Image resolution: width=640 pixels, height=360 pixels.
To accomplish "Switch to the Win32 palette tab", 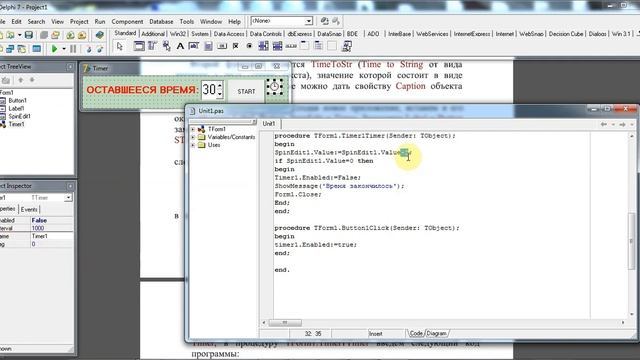I will pos(178,34).
